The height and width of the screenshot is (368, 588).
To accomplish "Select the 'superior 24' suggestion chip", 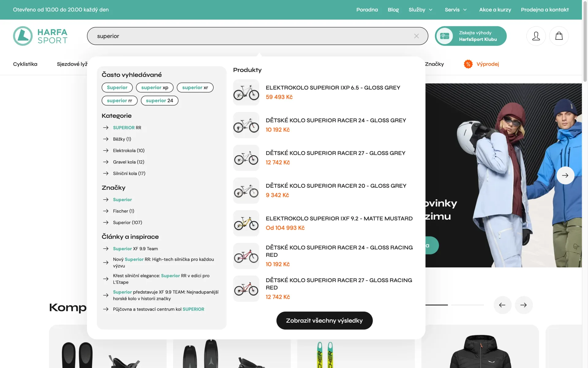I will click(x=160, y=101).
